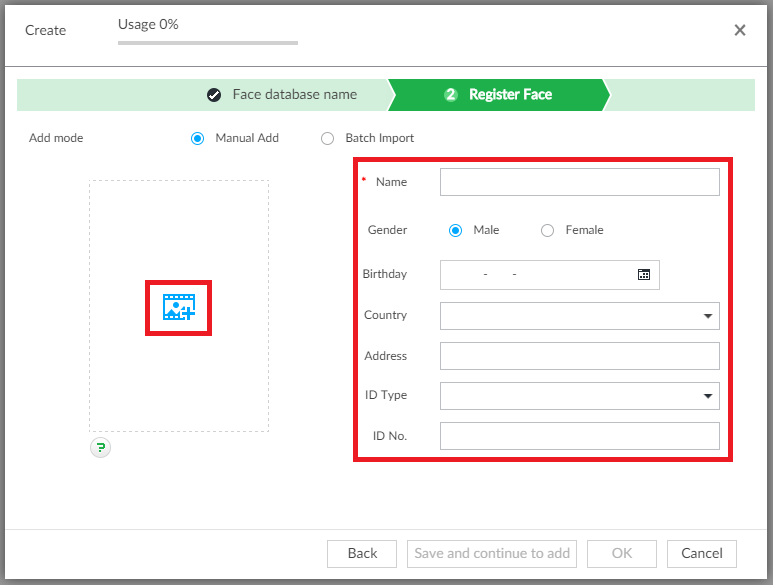
Task: Open the Birthday calendar picker icon
Action: point(644,275)
